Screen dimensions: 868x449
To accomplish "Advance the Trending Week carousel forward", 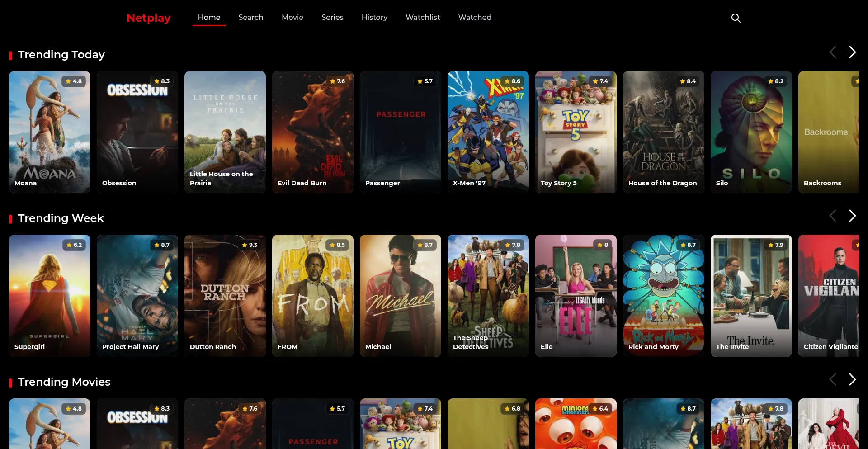I will [x=852, y=216].
